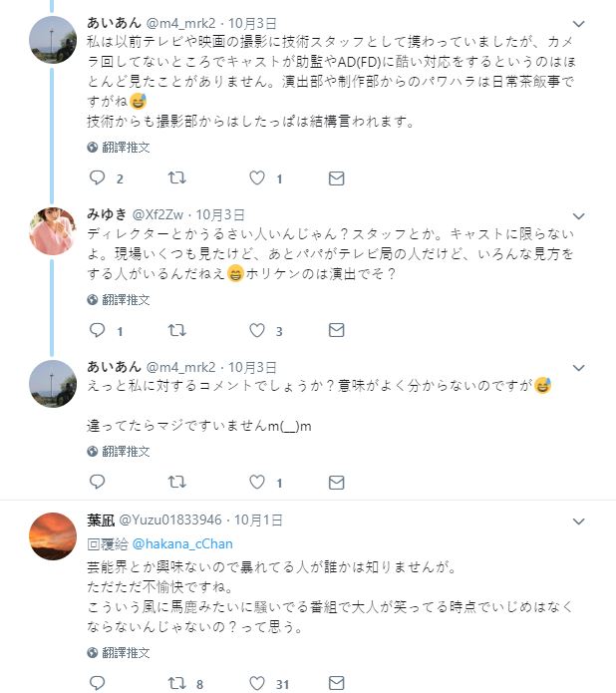Retweet the first あいあん tweet

click(x=176, y=178)
